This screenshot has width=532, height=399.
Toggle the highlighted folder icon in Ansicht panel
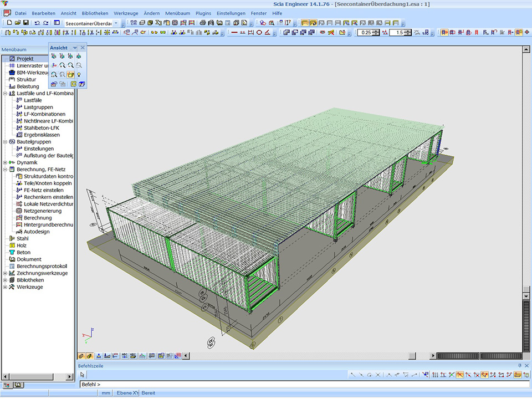(x=71, y=74)
